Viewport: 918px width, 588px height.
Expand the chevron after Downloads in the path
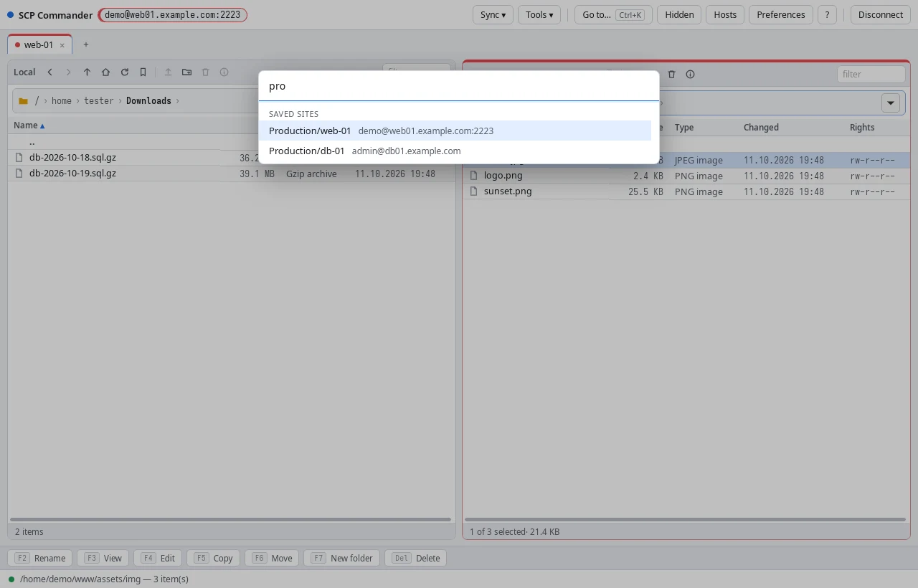(177, 101)
